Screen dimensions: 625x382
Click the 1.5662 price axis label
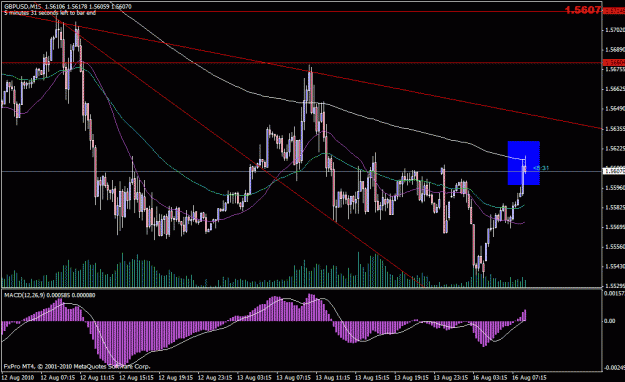pyautogui.click(x=614, y=89)
